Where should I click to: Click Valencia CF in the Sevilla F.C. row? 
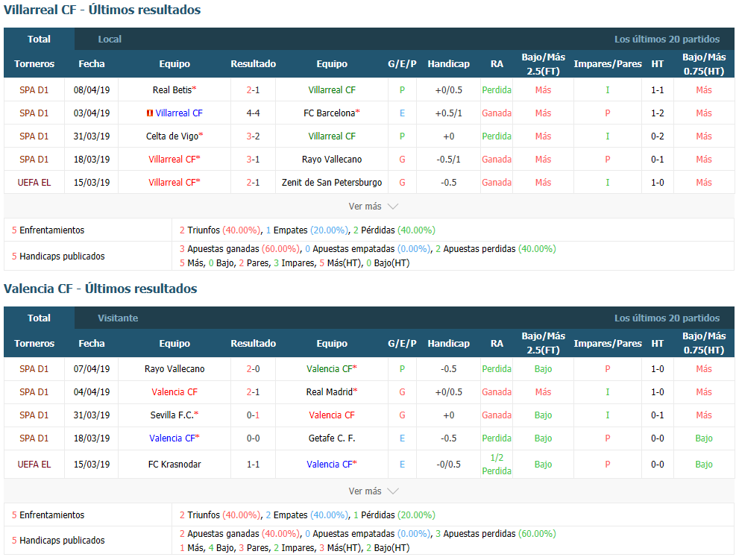point(332,415)
